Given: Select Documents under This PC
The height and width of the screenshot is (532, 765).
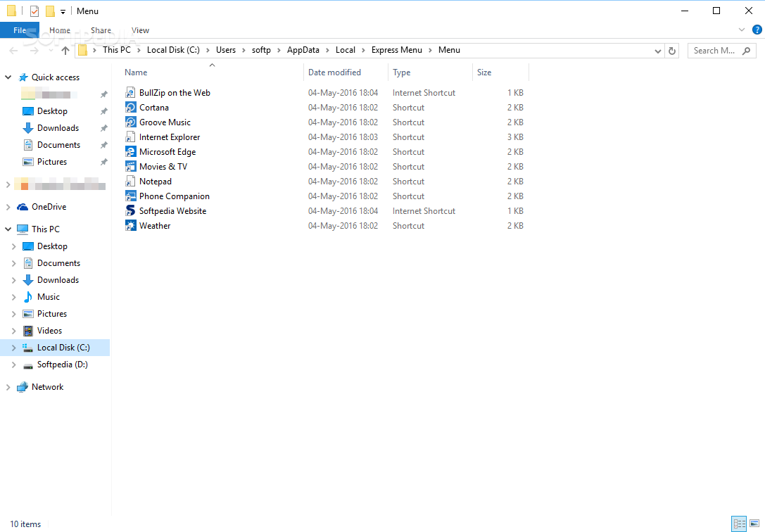Looking at the screenshot, I should 58,262.
